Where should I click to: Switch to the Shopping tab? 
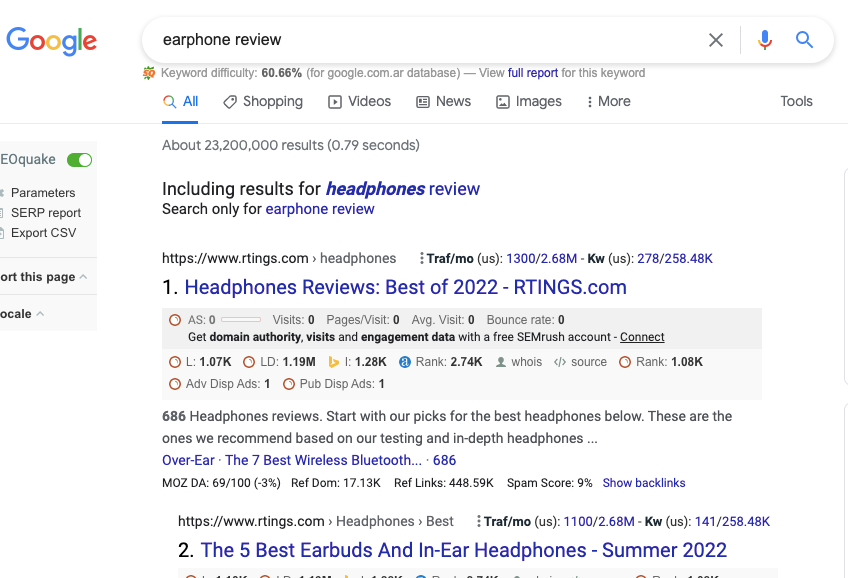coord(263,101)
